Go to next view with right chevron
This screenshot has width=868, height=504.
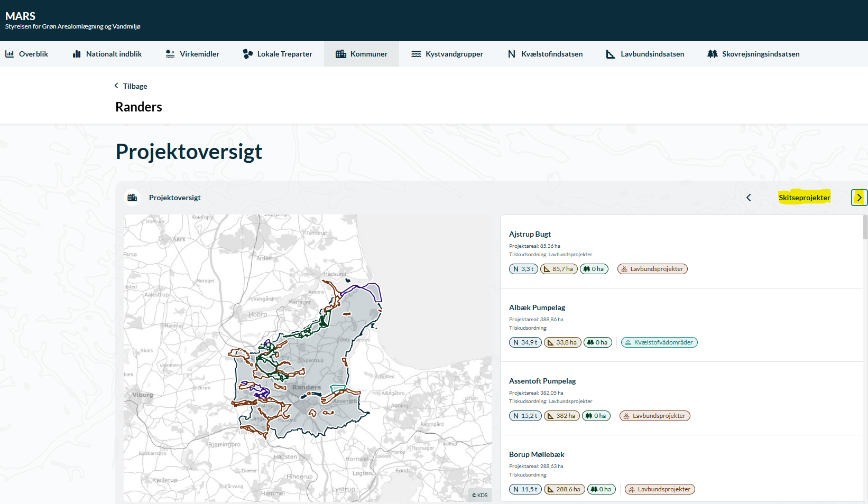pyautogui.click(x=859, y=198)
